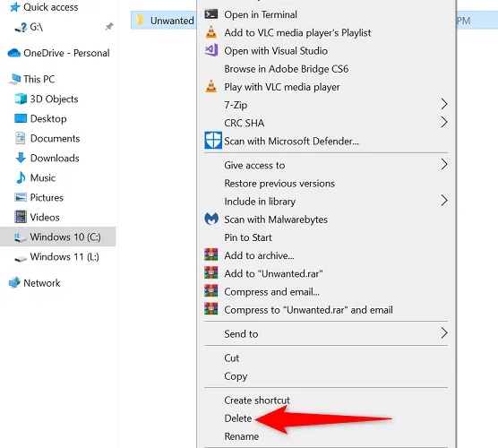
Task: Open Windows 11 (L:) drive in sidebar
Action: (58, 256)
